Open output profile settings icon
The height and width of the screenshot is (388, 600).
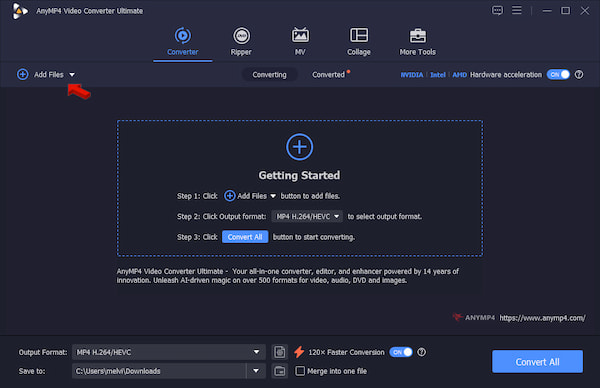click(280, 352)
